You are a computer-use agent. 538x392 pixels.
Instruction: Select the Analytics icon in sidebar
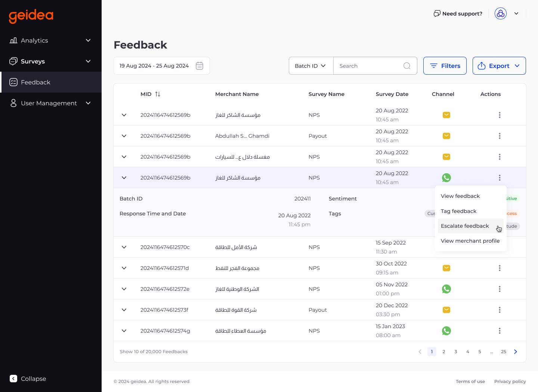coord(13,40)
